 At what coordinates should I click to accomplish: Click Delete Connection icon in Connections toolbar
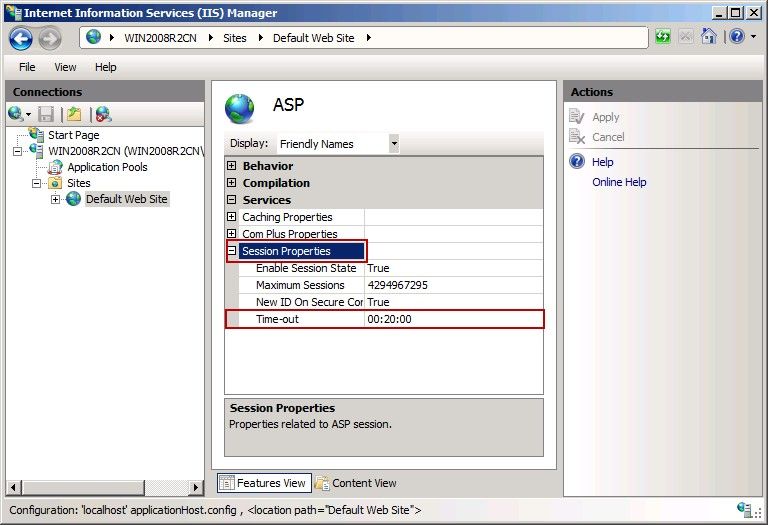click(103, 114)
